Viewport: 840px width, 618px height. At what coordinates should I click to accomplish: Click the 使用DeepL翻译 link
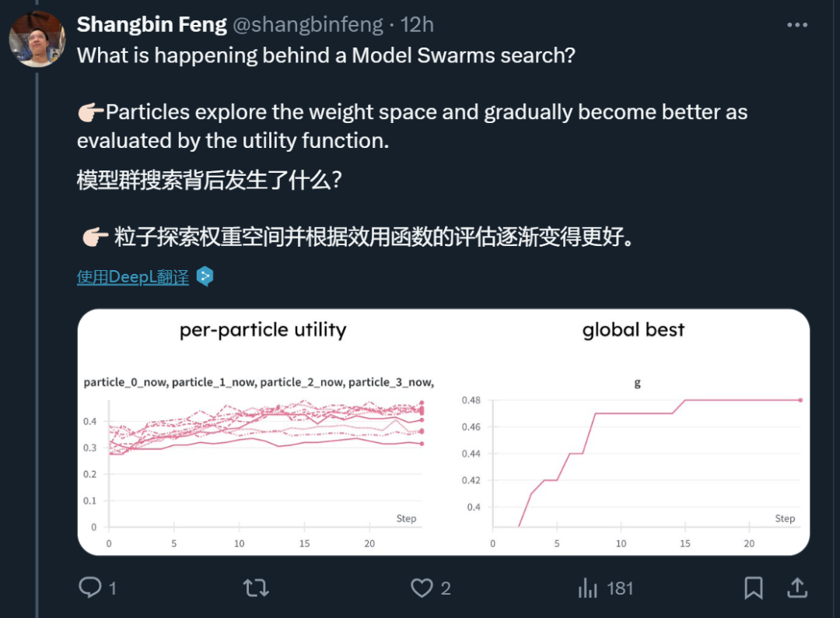tap(133, 277)
